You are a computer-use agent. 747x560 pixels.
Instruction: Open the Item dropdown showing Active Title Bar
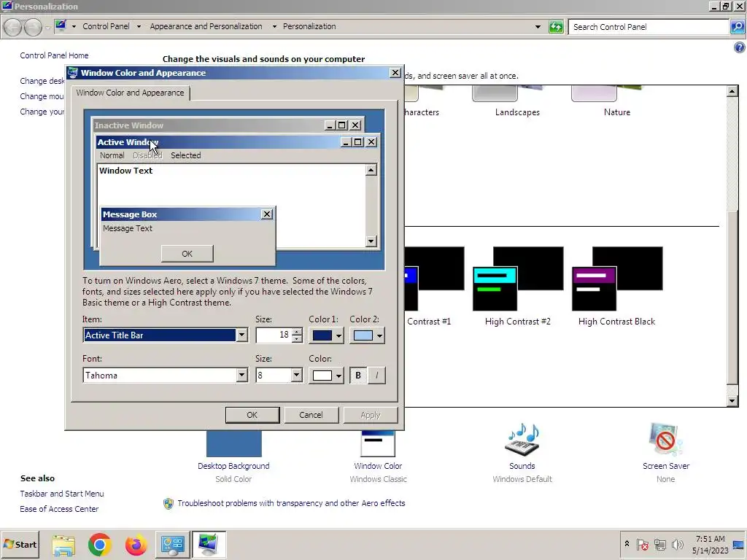[x=241, y=335]
